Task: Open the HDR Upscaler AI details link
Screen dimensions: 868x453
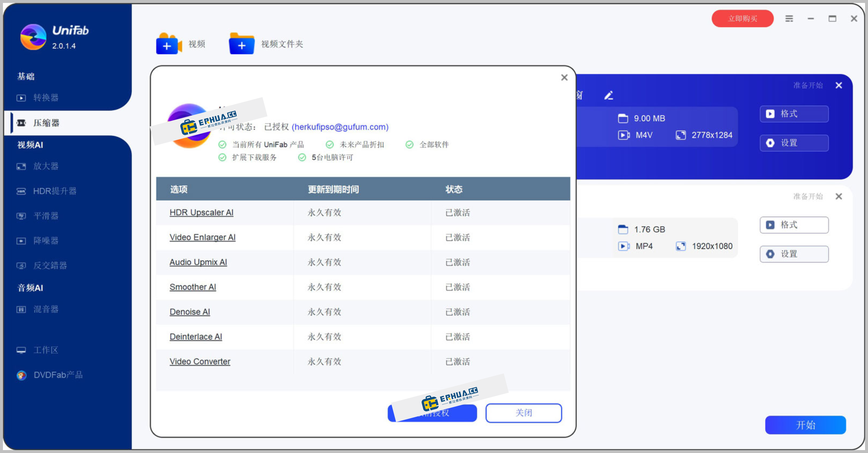Action: [x=201, y=212]
